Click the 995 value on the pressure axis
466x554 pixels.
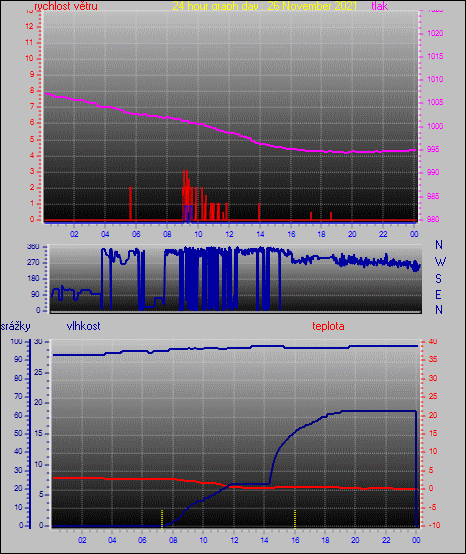(x=433, y=149)
